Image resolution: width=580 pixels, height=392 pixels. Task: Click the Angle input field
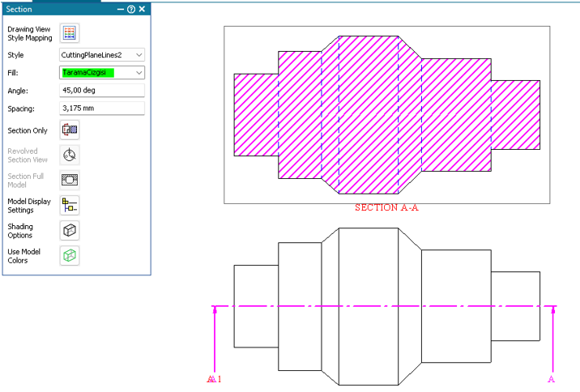click(101, 91)
